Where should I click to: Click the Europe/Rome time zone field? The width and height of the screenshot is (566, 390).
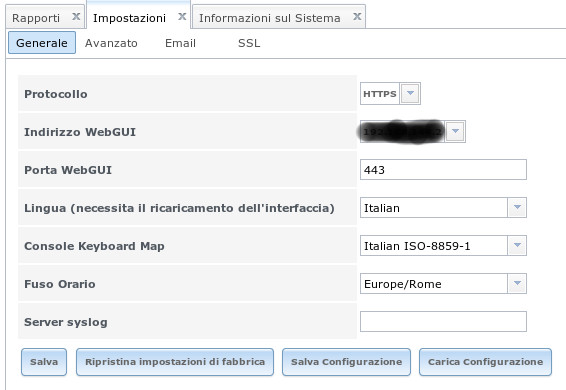coord(434,283)
